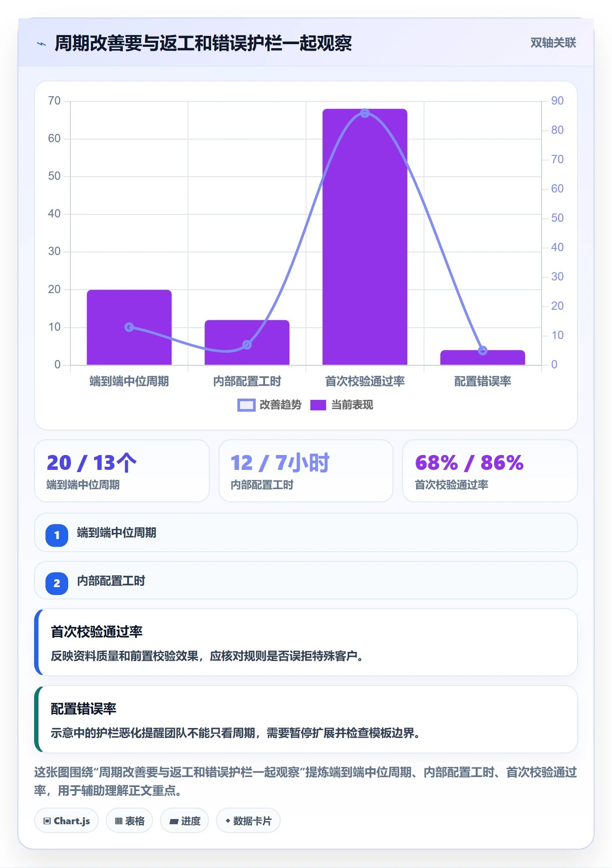Screen dimensions: 612x868
Task: Click the 内部配置工时 bar in the chart
Action: coord(247,343)
